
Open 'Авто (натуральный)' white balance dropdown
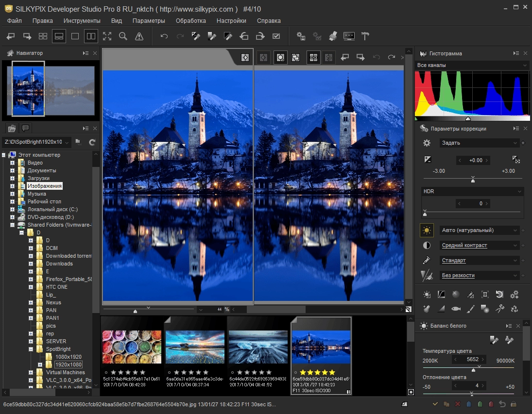479,230
